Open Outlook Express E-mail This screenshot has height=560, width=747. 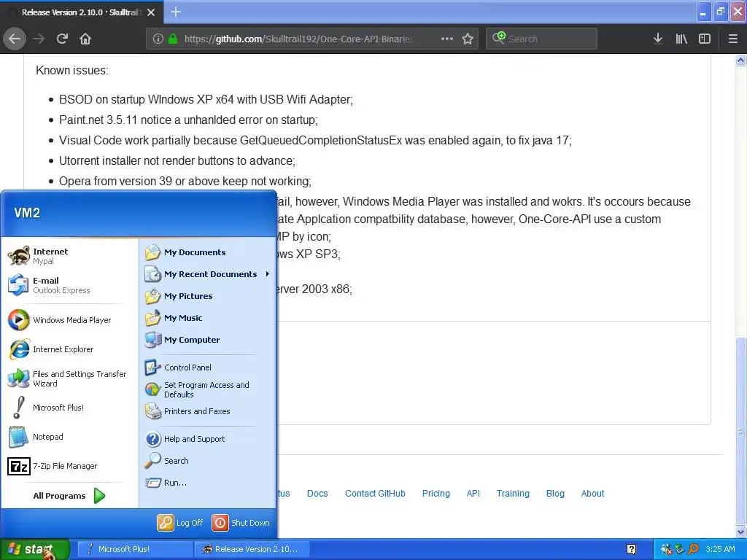(65, 285)
